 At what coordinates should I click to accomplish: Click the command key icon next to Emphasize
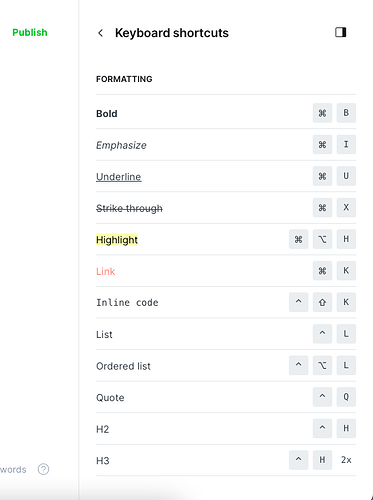click(x=322, y=144)
